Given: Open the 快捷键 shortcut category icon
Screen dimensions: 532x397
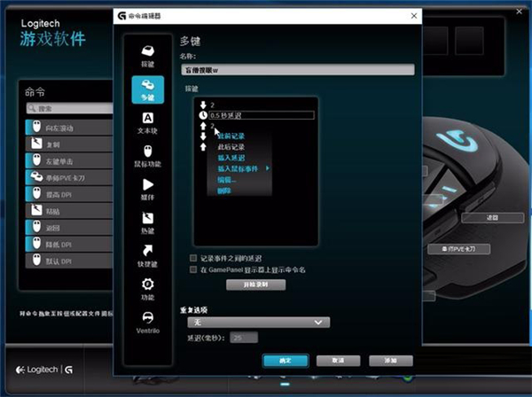Looking at the screenshot, I should point(146,255).
